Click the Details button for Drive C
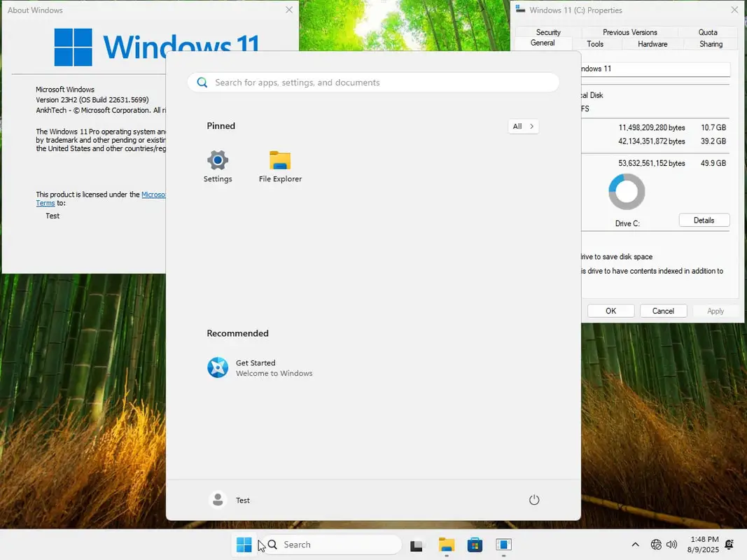This screenshot has height=560, width=747. pos(704,220)
